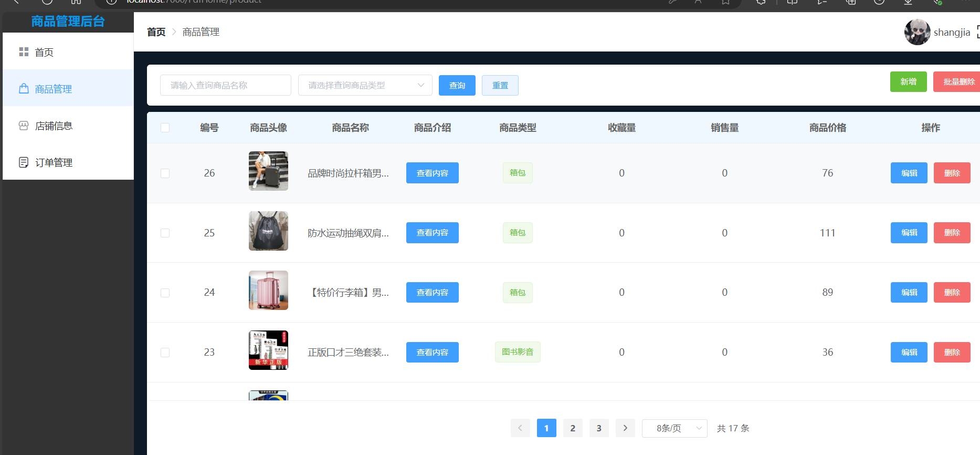This screenshot has width=980, height=455.
Task: Click the shangjia username
Action: 952,32
